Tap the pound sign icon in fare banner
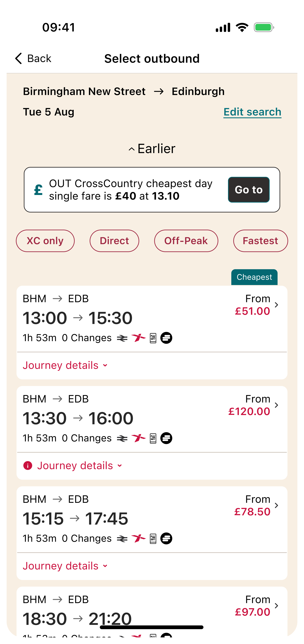 [x=38, y=190]
